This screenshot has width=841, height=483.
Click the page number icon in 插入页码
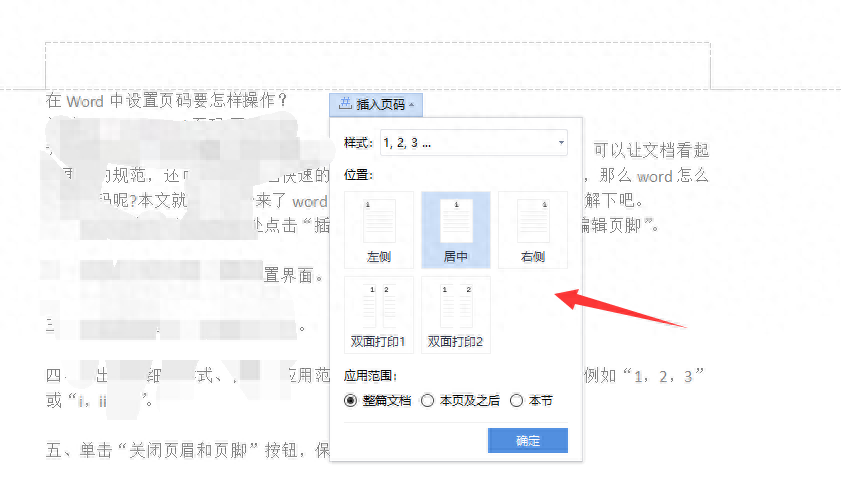click(x=345, y=103)
